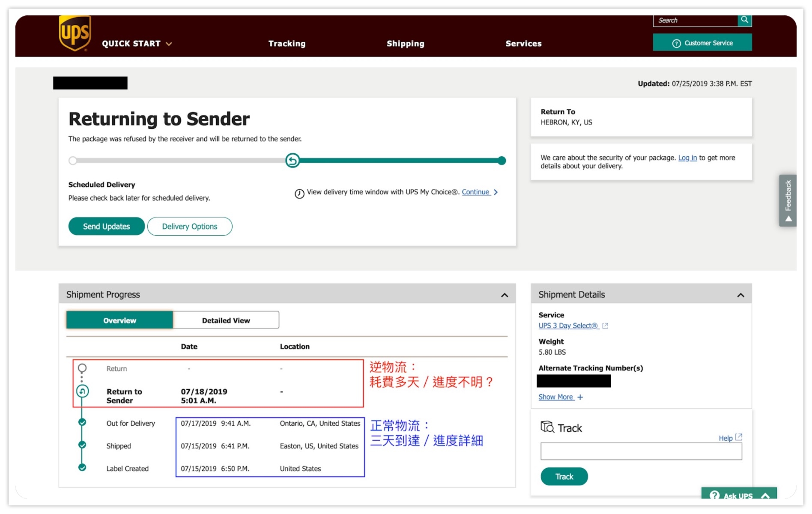Click the tracking number input field
Screen dimensions: 812x514
pos(641,451)
